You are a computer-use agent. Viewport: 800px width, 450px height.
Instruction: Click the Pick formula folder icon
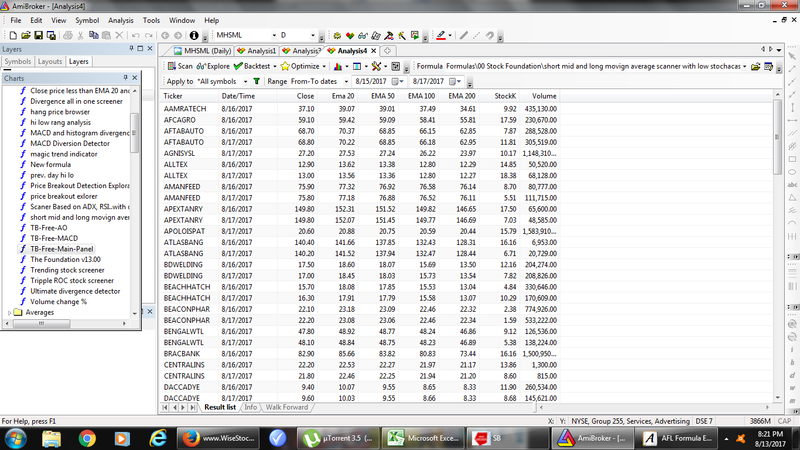(756, 66)
